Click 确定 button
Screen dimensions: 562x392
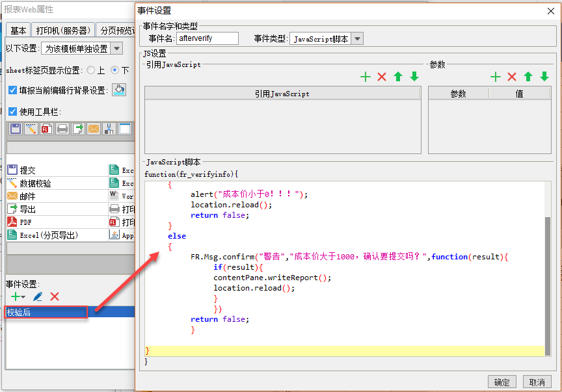pos(502,382)
